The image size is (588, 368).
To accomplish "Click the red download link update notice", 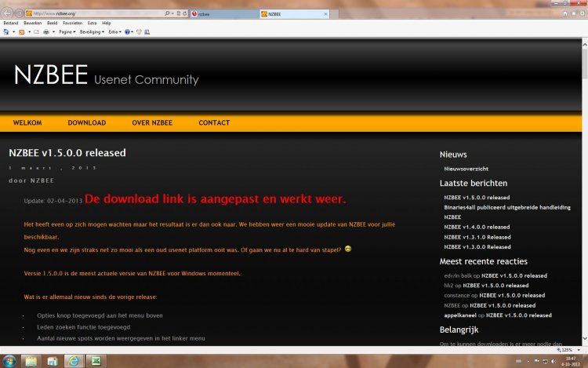I will coord(215,199).
